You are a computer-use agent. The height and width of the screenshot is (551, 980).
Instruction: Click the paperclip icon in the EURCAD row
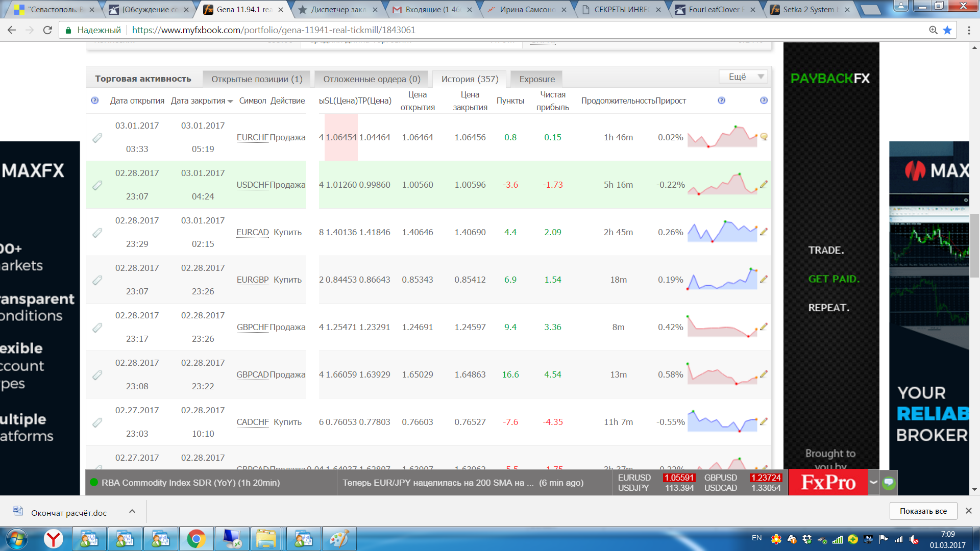97,233
